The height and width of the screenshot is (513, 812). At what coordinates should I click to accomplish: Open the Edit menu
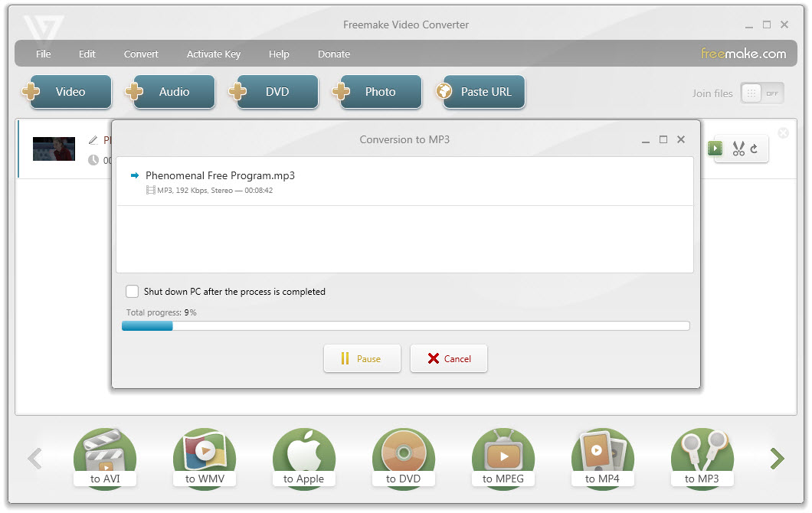(x=87, y=54)
